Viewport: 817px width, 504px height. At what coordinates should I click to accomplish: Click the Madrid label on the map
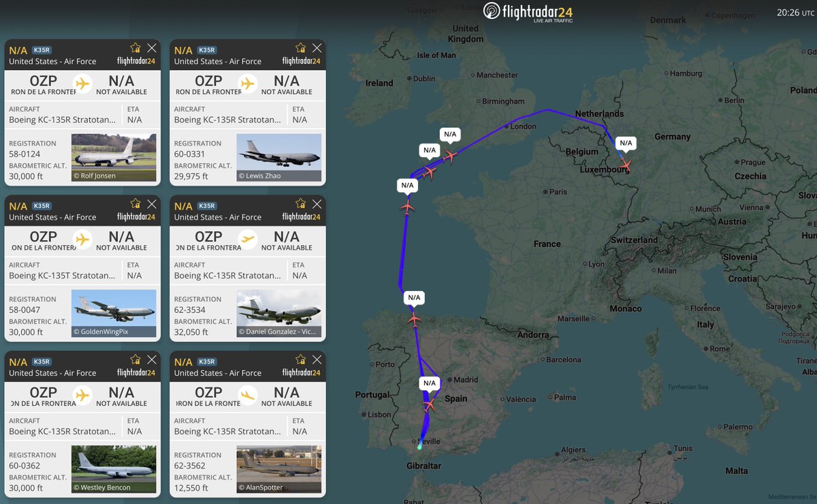coord(466,380)
